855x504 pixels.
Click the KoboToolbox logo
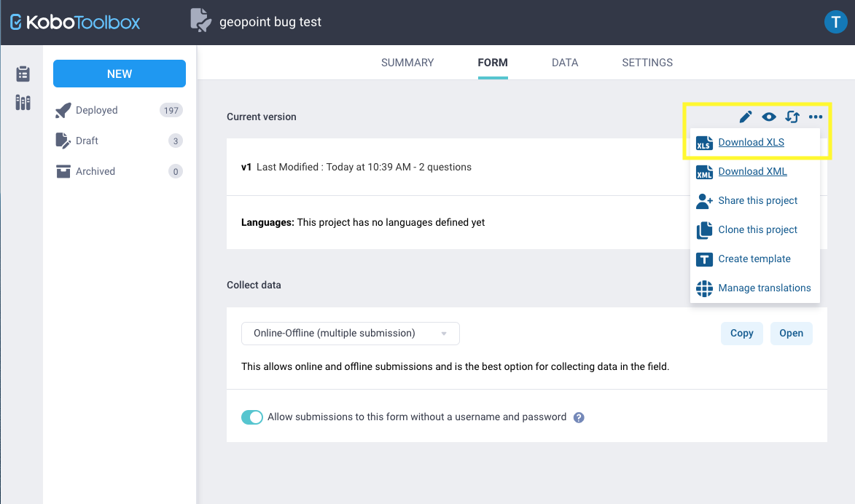pos(75,23)
